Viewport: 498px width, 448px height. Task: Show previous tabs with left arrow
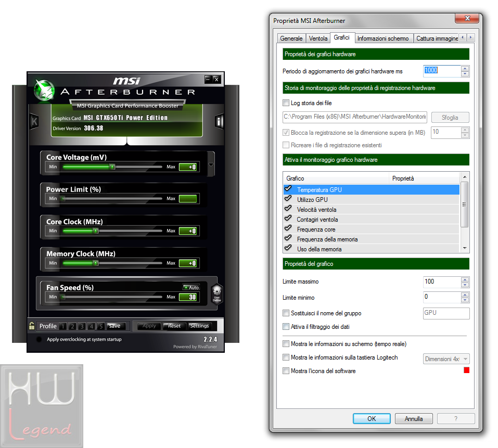[x=463, y=37]
